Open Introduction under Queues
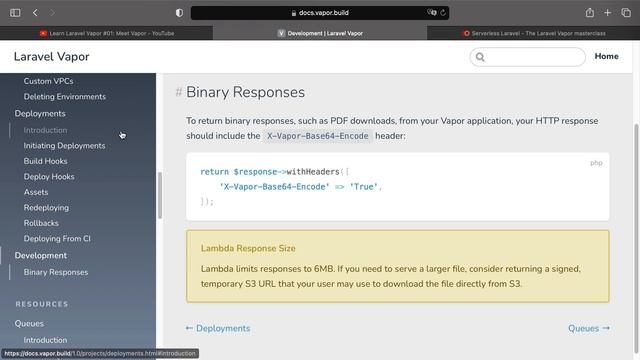Screen dimensions: 640x360 [x=45, y=340]
